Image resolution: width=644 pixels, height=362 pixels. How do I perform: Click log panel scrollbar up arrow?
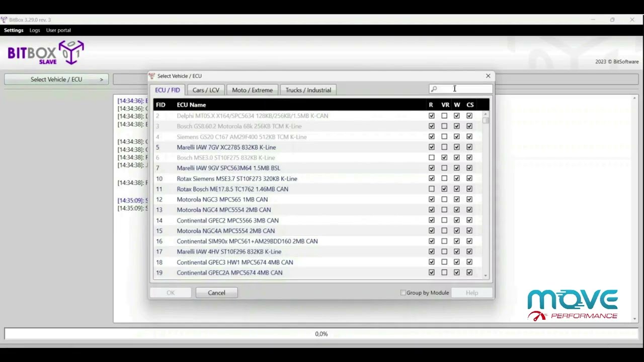635,98
